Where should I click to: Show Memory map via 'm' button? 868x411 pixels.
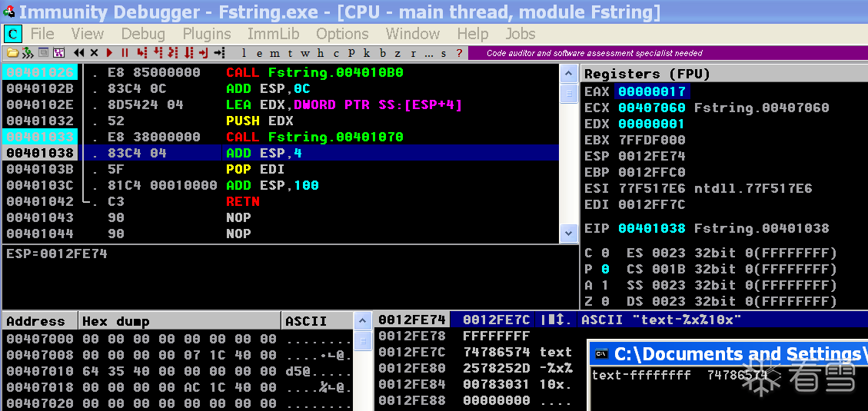(274, 53)
